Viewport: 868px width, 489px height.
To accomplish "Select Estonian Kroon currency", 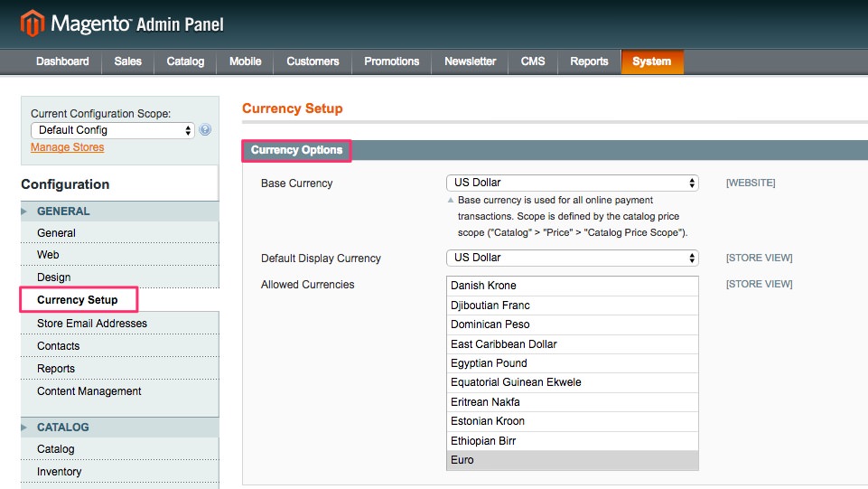I will point(573,421).
